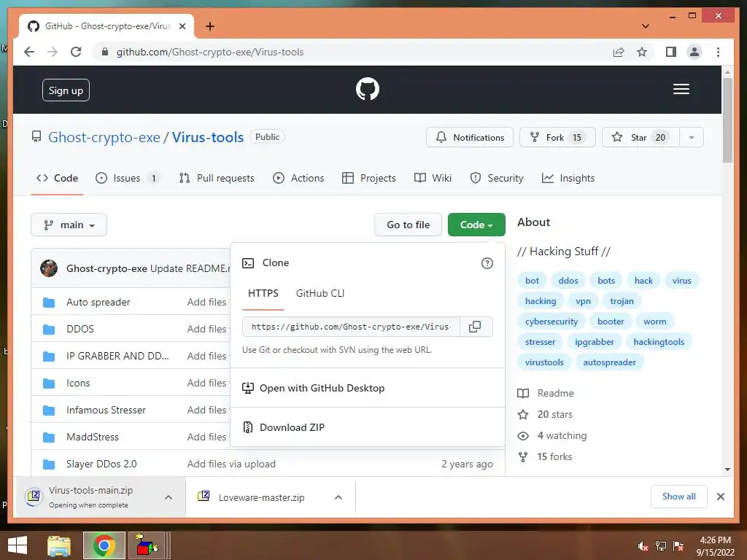Open Windows Start menu
This screenshot has height=560, width=747.
18,545
